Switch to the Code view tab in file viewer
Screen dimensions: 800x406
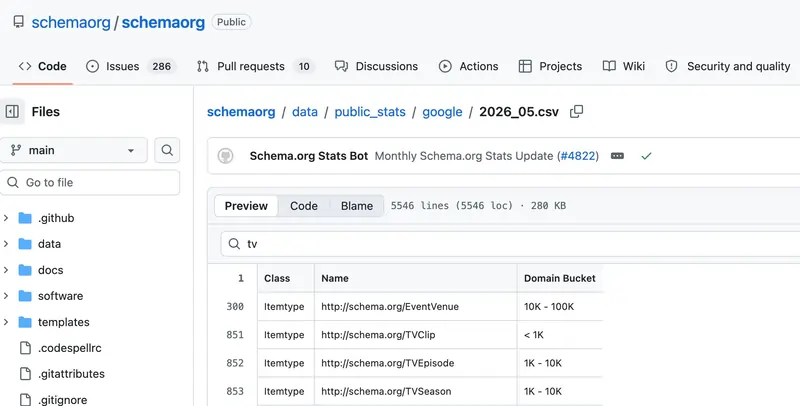[x=304, y=206]
